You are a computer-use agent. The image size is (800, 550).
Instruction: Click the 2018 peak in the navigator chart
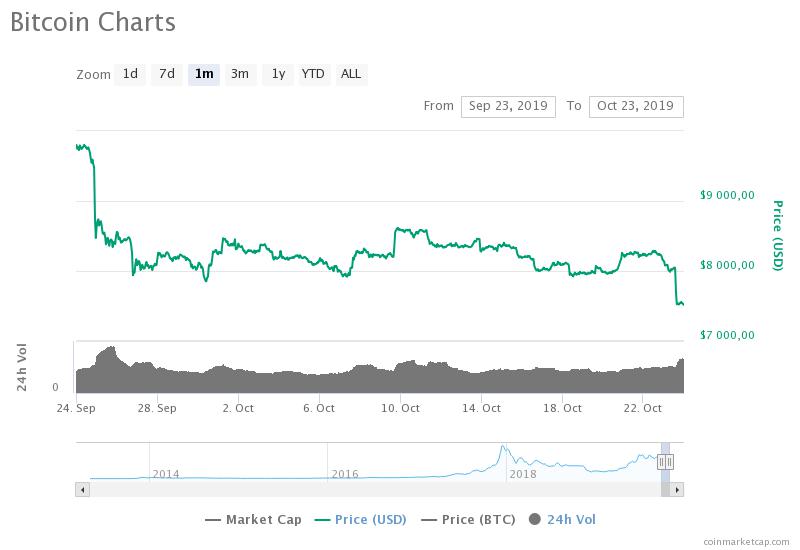click(x=503, y=448)
